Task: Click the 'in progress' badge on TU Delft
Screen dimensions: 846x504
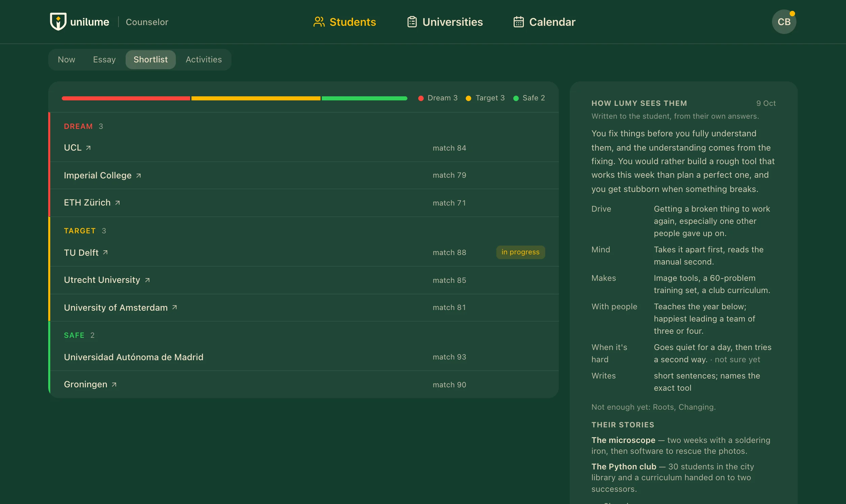Action: point(520,252)
